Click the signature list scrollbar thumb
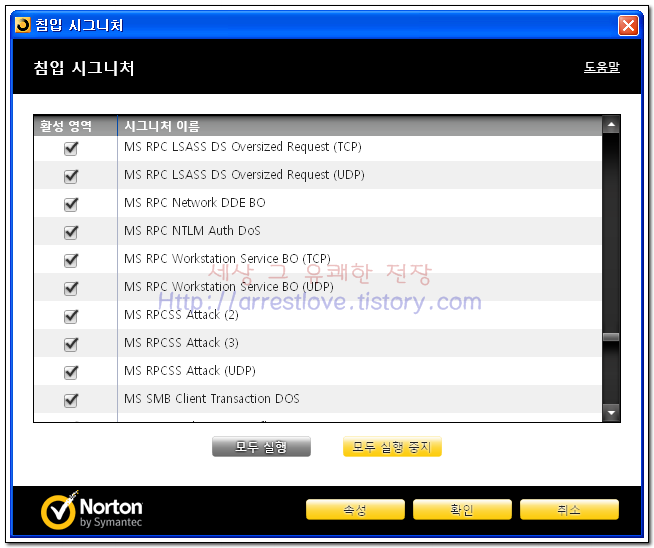Viewport: 654px width, 548px height. pyautogui.click(x=611, y=337)
